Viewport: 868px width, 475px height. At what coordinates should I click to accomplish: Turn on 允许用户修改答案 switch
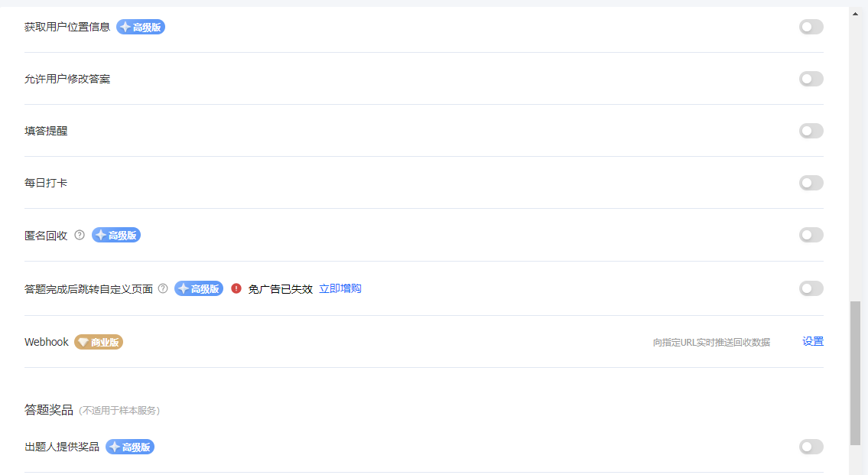coord(811,79)
